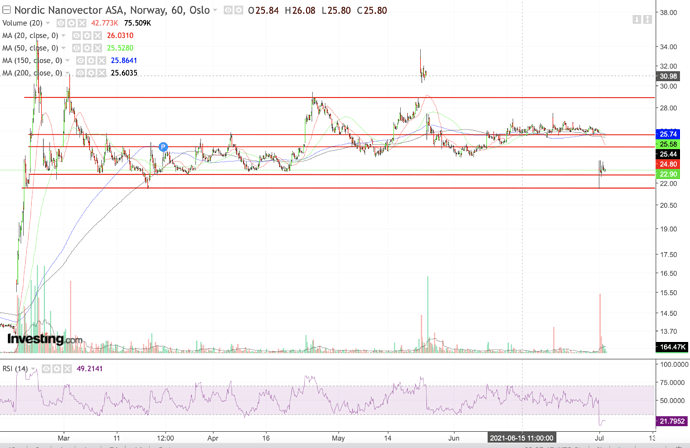Click the Volume (20) legend label
Image resolution: width=690 pixels, height=448 pixels.
pyautogui.click(x=22, y=23)
